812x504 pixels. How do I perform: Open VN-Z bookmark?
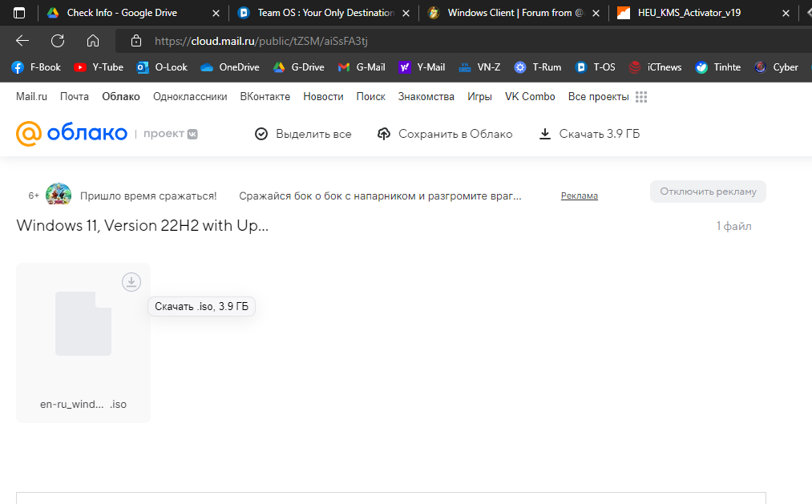[479, 67]
